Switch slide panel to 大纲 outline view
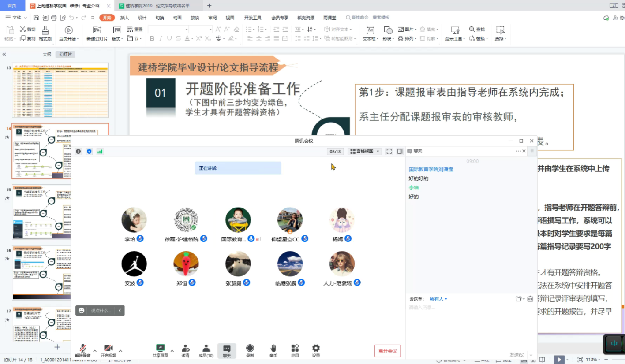Screen dimensions: 625x364 (47, 55)
